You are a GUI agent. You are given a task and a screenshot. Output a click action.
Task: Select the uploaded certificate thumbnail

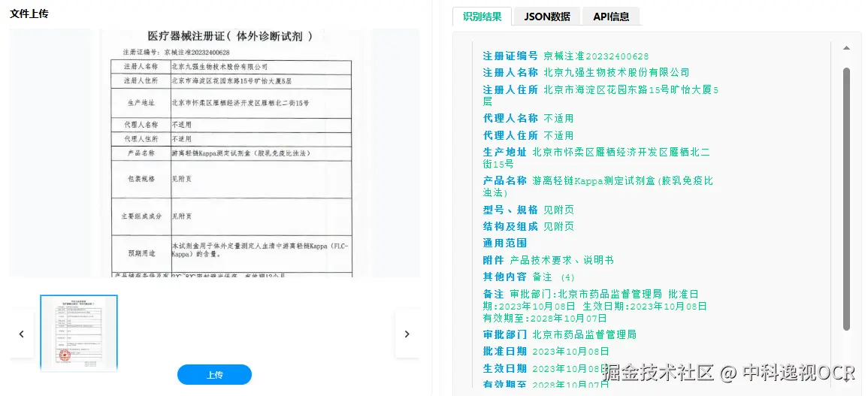79,333
